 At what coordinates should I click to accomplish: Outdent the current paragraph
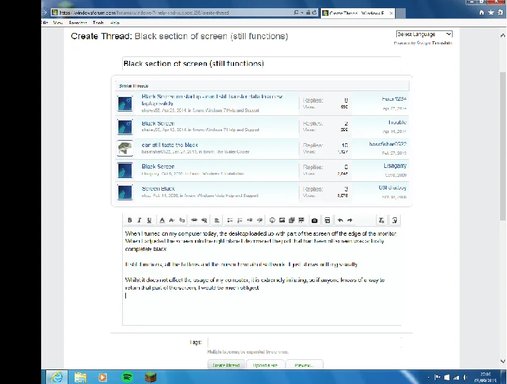click(249, 220)
